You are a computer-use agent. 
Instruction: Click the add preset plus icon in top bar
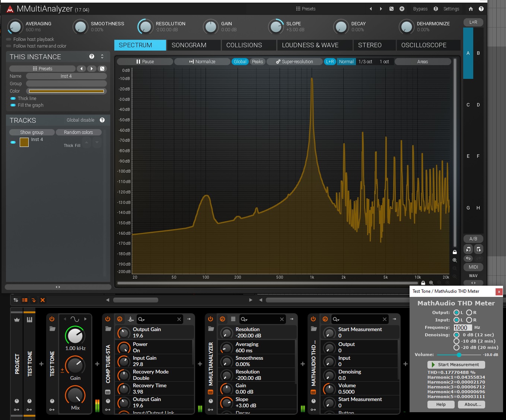pyautogui.click(x=402, y=9)
